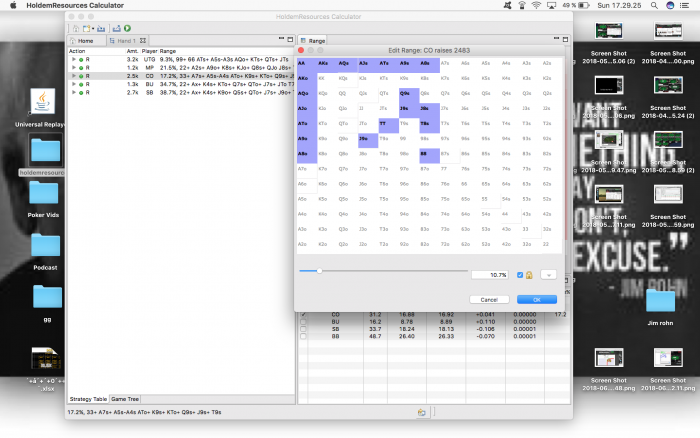Click the 88 cell in the range grid

429,155
